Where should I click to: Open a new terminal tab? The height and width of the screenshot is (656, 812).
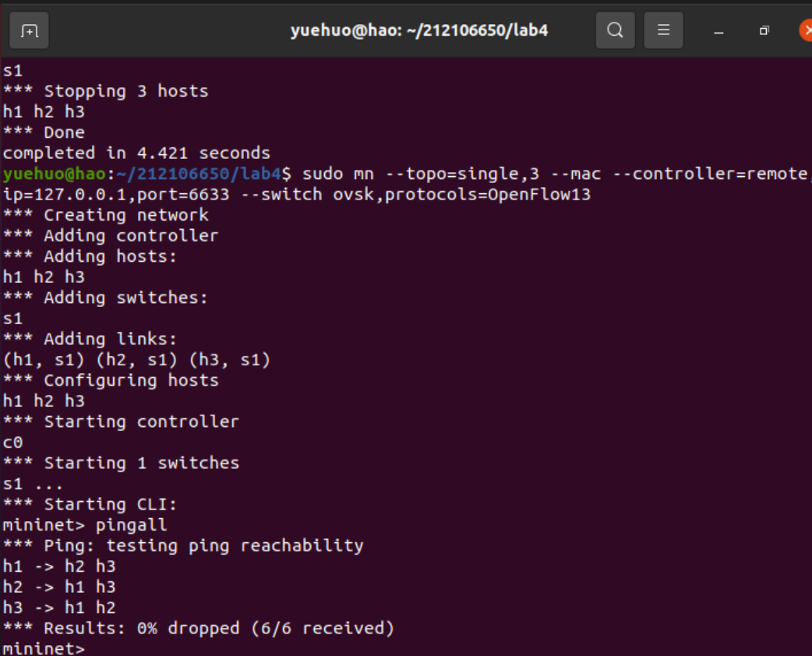point(30,31)
